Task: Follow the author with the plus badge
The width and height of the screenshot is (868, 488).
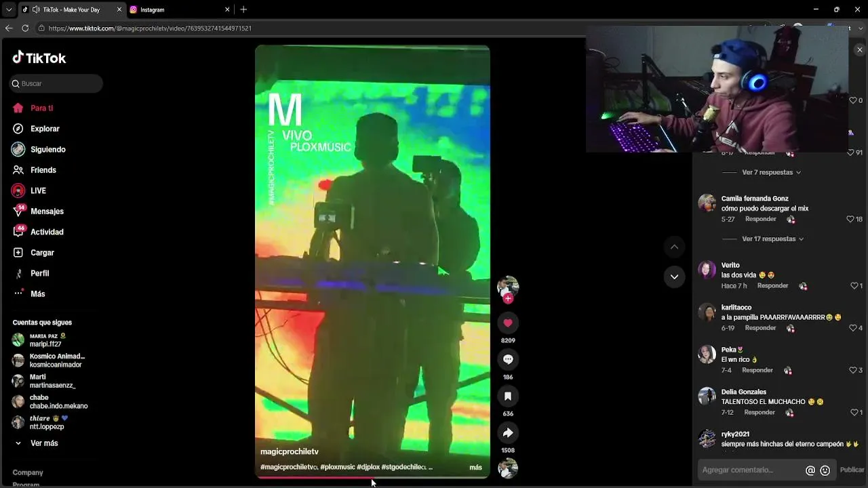Action: 508,298
